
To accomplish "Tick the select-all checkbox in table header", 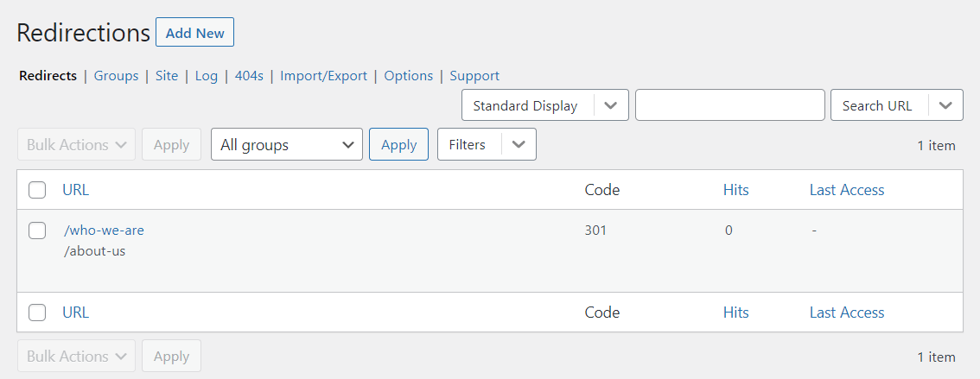I will tap(37, 190).
